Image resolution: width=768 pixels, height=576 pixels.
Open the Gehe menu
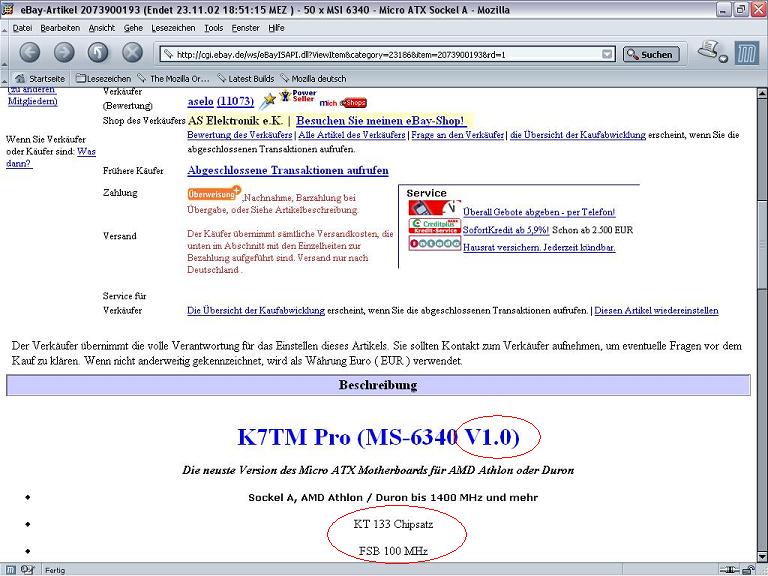pyautogui.click(x=133, y=28)
